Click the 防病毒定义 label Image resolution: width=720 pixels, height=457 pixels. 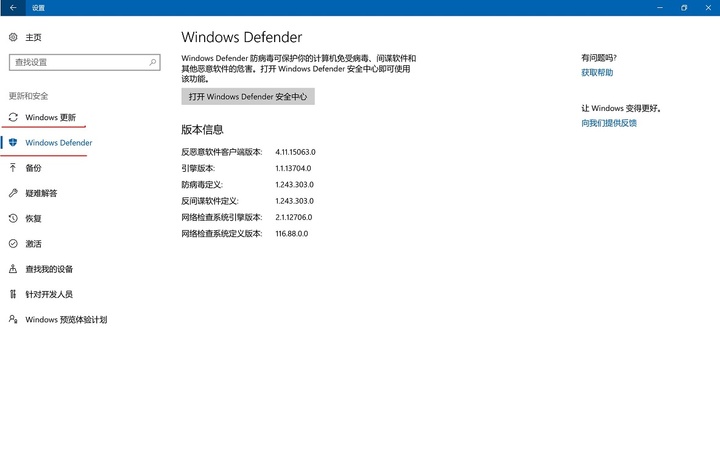tap(202, 185)
